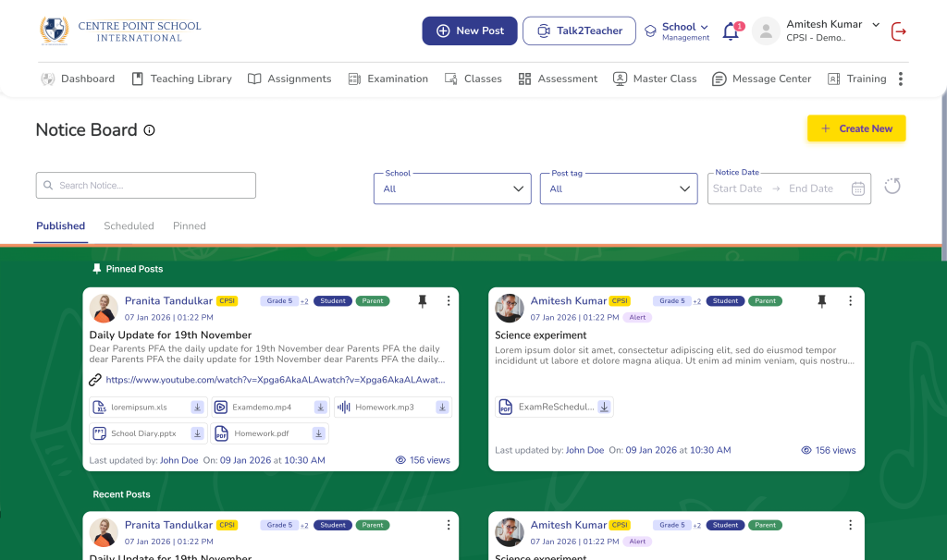Click the logout icon in header
947x560 pixels.
pyautogui.click(x=898, y=31)
